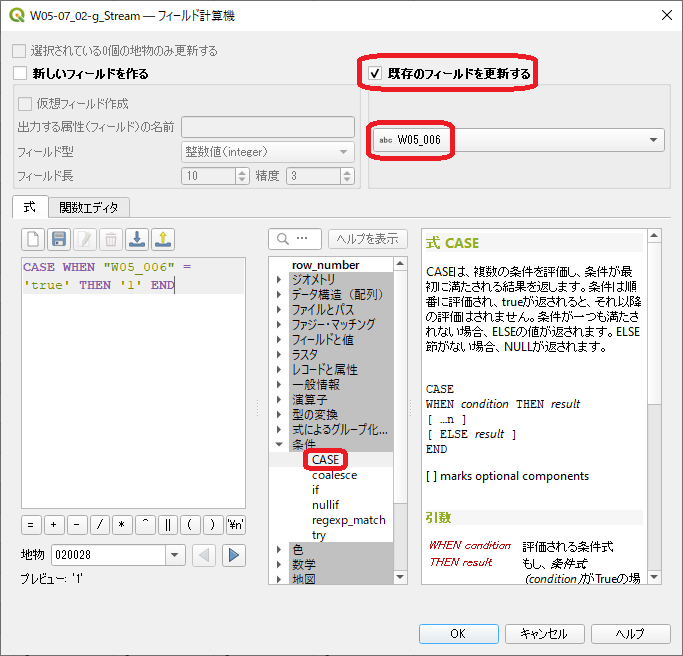
Task: Click the キャンセル button
Action: coord(544,634)
